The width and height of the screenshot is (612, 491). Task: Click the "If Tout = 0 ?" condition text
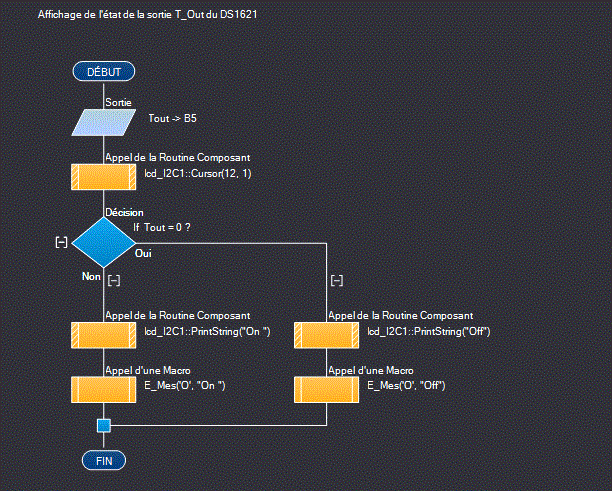[162, 227]
